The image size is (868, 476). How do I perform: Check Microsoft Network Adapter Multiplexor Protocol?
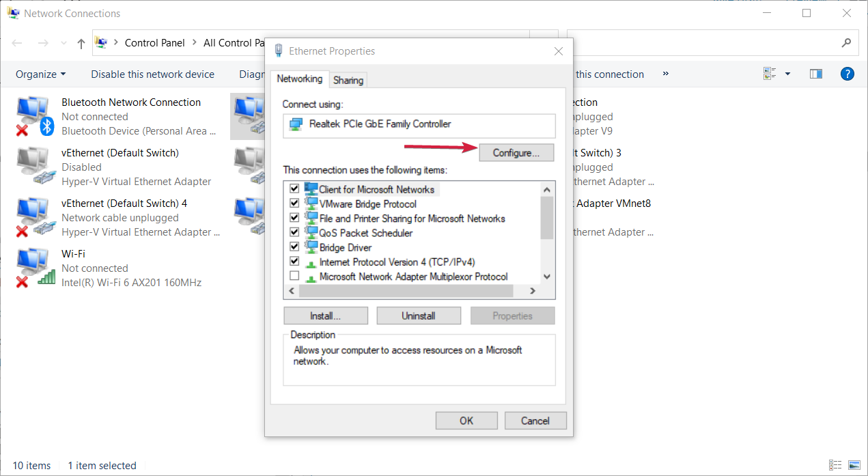pos(294,276)
